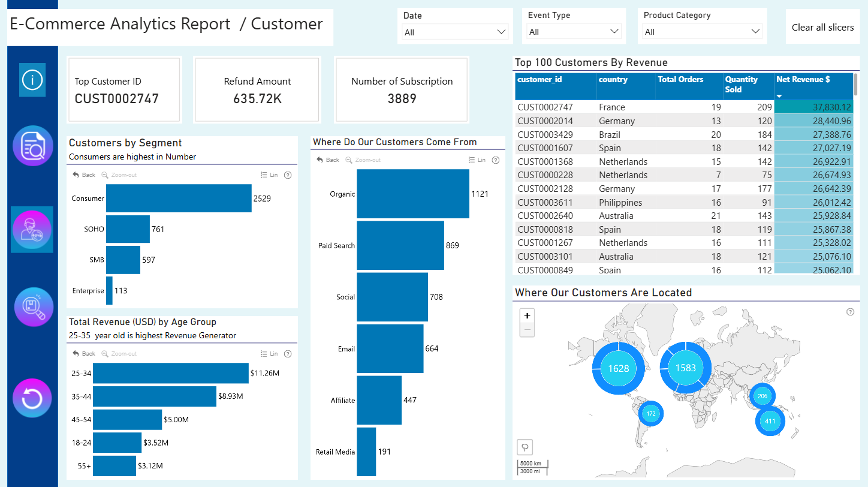The image size is (868, 487).
Task: Select the Top Customer ID card
Action: click(123, 90)
